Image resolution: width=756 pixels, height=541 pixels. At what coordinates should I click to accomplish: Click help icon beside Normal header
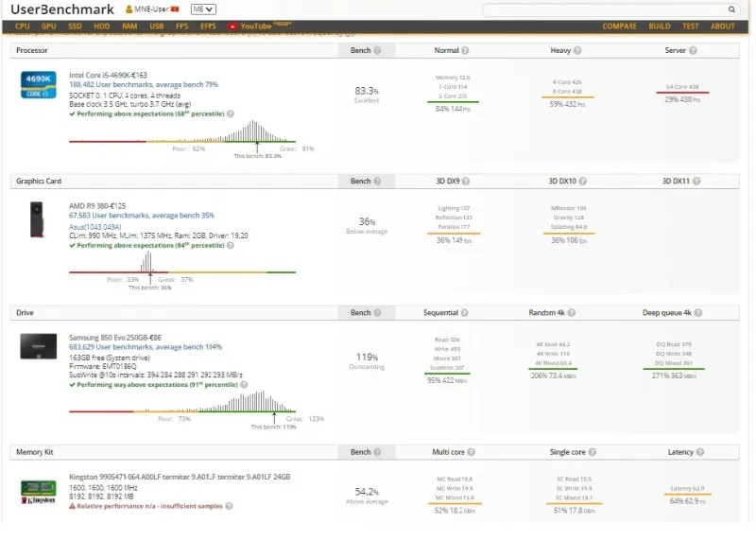click(x=465, y=50)
